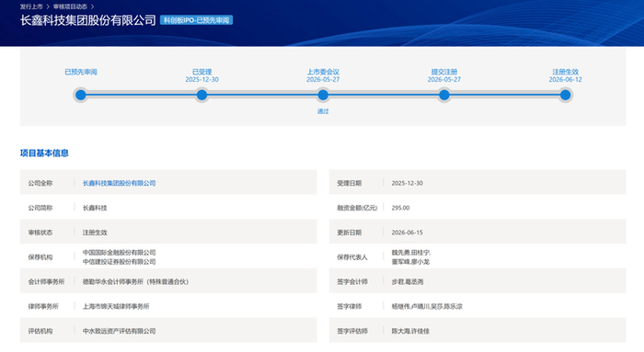Select the 上市委会议 timeline node dot
Viewport: 644px width, 352px height.
tap(323, 96)
